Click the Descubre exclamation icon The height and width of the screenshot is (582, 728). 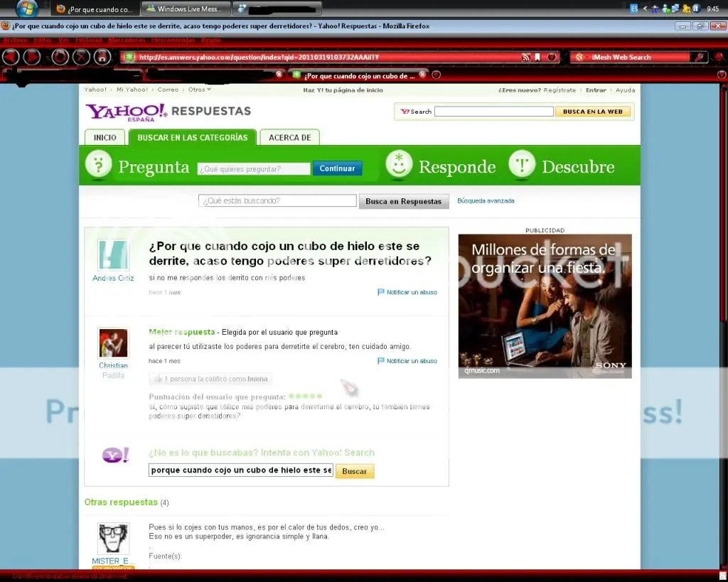[522, 164]
